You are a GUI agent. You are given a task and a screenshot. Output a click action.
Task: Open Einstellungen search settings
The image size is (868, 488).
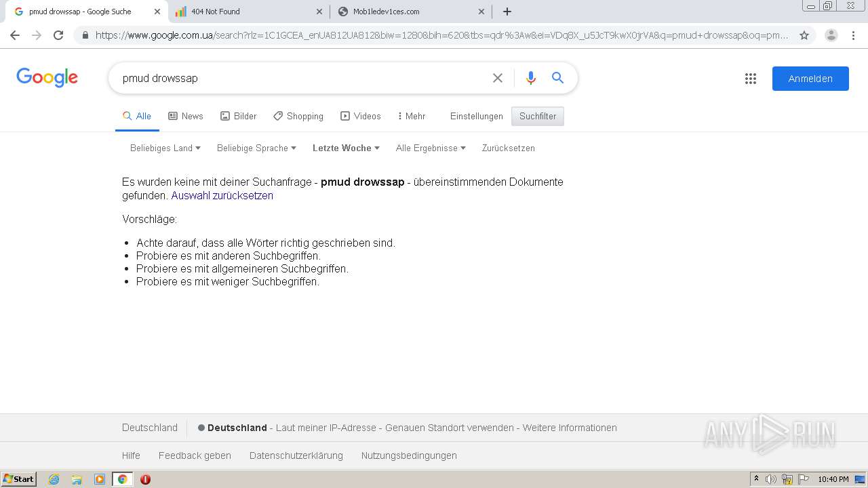point(477,116)
